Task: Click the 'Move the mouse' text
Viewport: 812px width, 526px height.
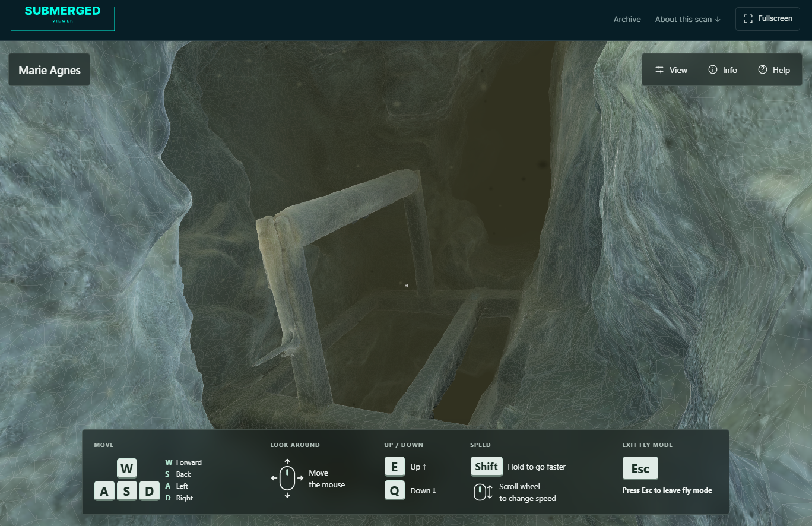Action: coord(327,479)
